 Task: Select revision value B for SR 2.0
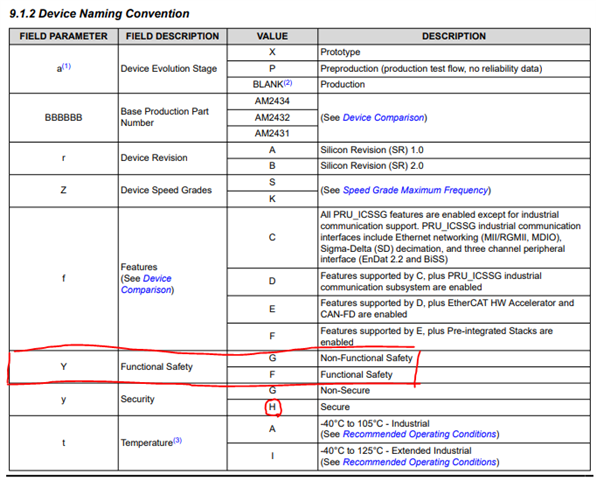coord(272,166)
